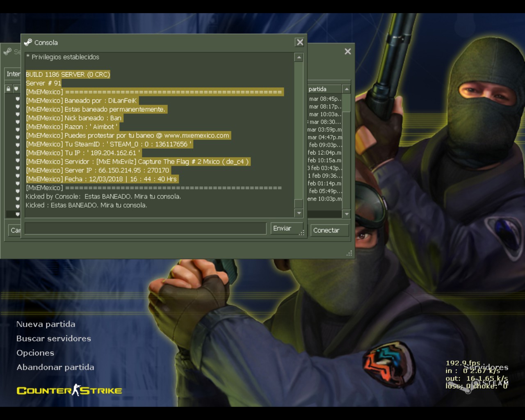Click the console scrollbar thumb

pos(299,203)
